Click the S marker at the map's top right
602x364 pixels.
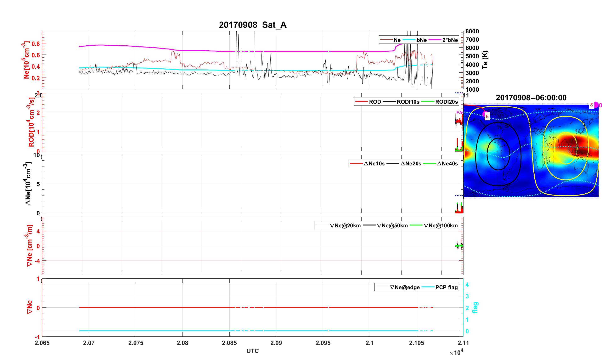591,105
